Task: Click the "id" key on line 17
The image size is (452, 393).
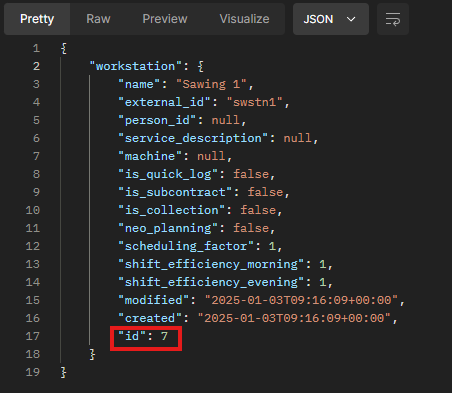Action: coord(132,336)
